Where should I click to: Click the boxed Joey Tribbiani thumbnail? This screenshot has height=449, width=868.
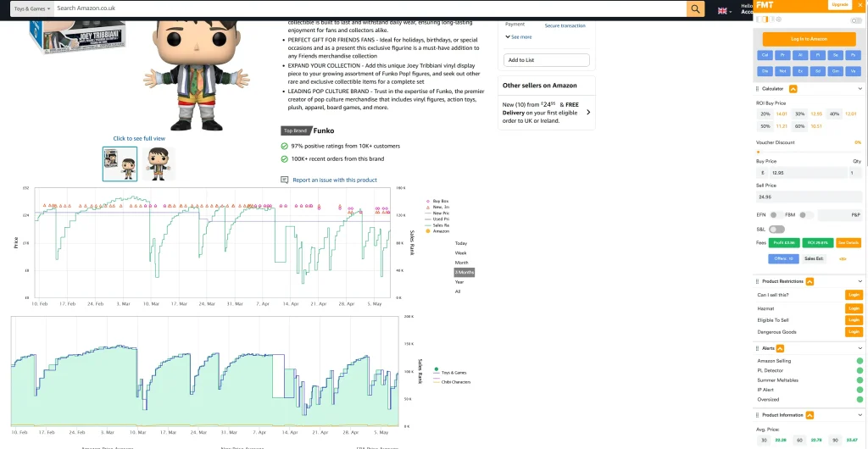(x=120, y=164)
